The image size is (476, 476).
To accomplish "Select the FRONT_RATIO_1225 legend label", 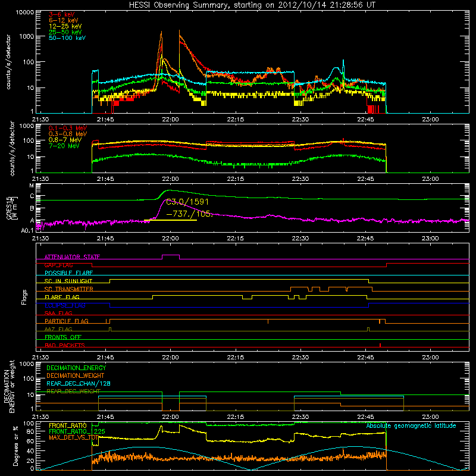I will pos(77,432).
